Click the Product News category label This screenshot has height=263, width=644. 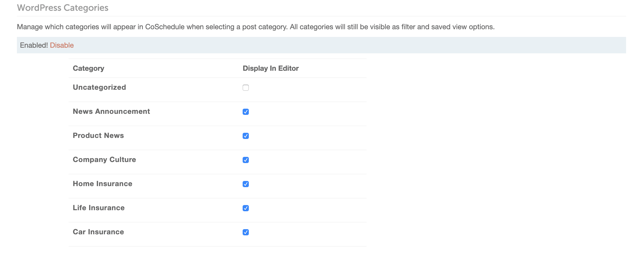(x=98, y=136)
